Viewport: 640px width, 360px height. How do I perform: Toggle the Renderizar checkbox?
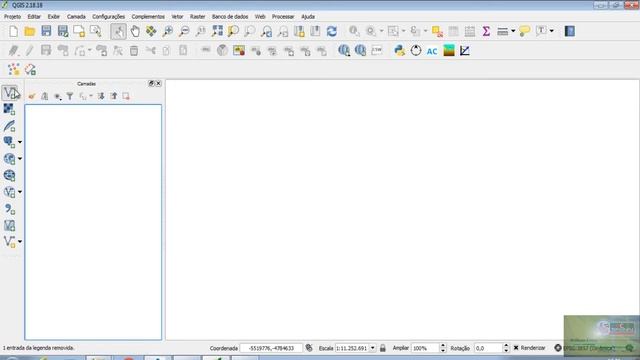[516, 348]
